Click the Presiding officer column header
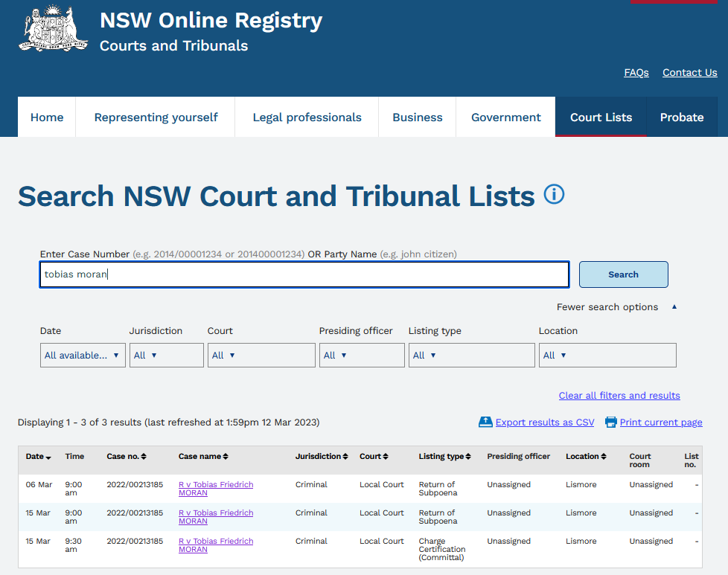The image size is (728, 575). (518, 456)
